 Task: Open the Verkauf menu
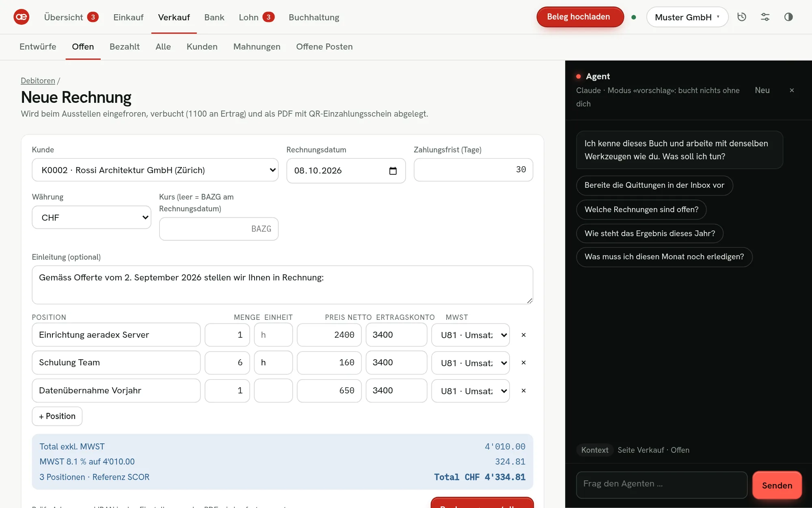(174, 17)
